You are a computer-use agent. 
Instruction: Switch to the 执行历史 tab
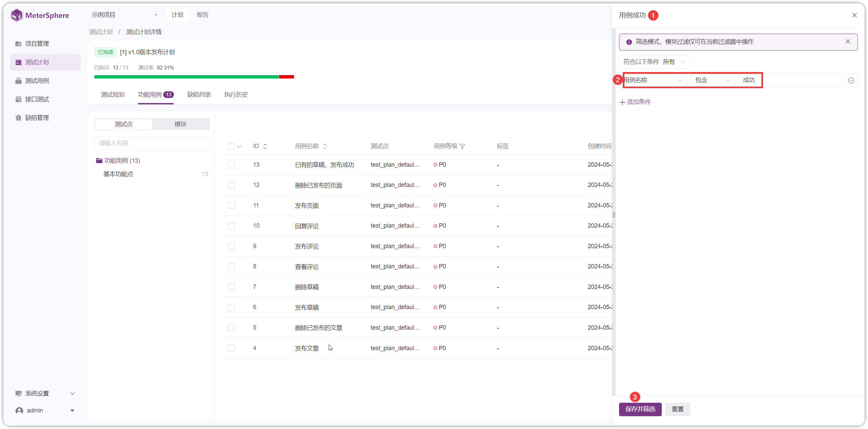click(x=236, y=95)
